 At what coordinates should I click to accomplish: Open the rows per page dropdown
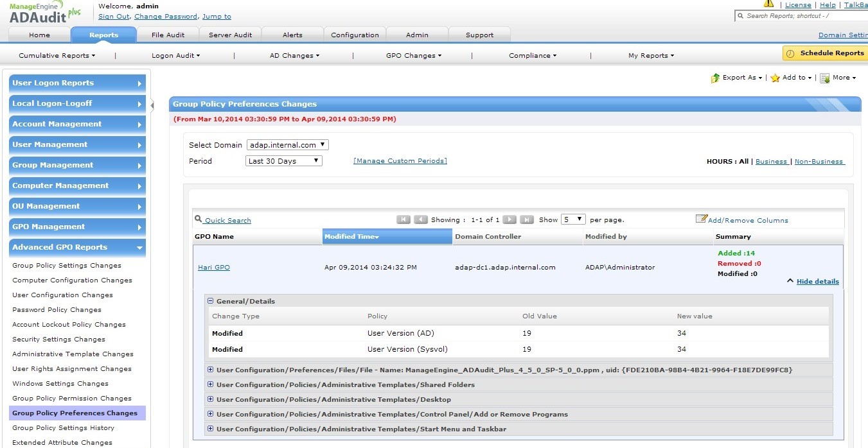coord(572,220)
